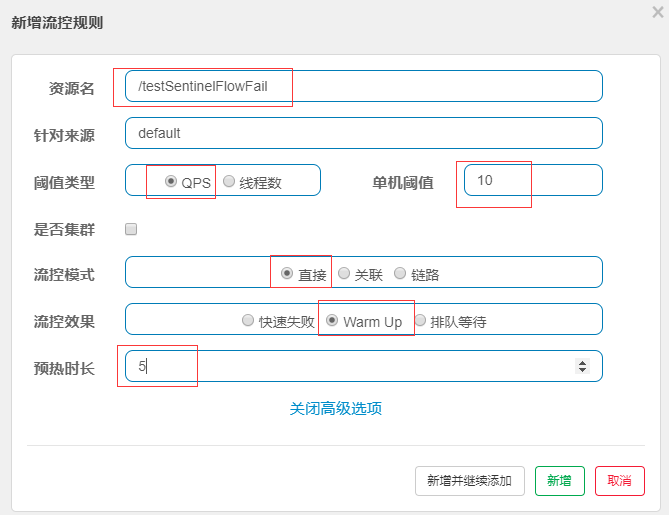
Task: Click the 资源名 input field
Action: coord(364,86)
